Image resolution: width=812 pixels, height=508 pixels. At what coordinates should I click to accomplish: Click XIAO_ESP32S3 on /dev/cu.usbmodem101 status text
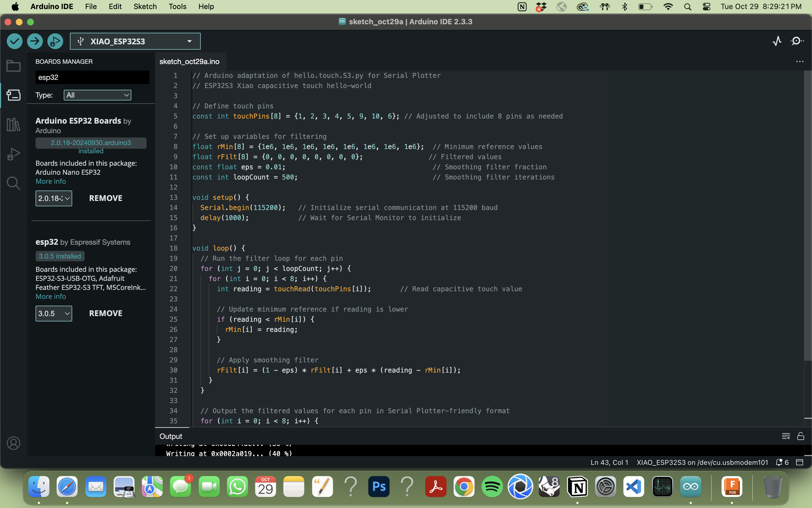(702, 462)
